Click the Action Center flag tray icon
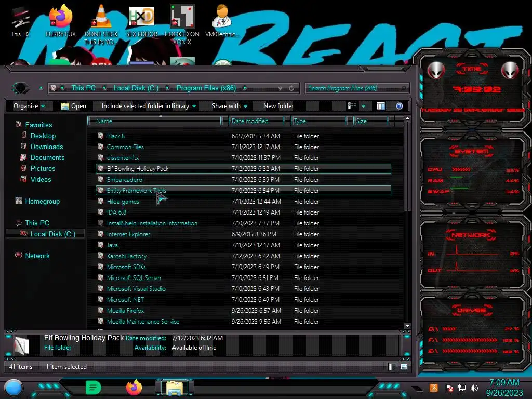 click(x=449, y=388)
